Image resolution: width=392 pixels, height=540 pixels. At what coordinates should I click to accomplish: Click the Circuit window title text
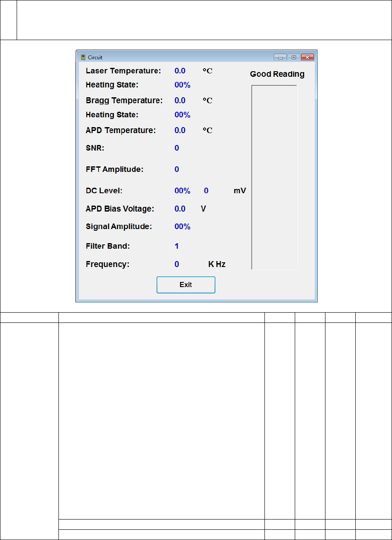[95, 58]
